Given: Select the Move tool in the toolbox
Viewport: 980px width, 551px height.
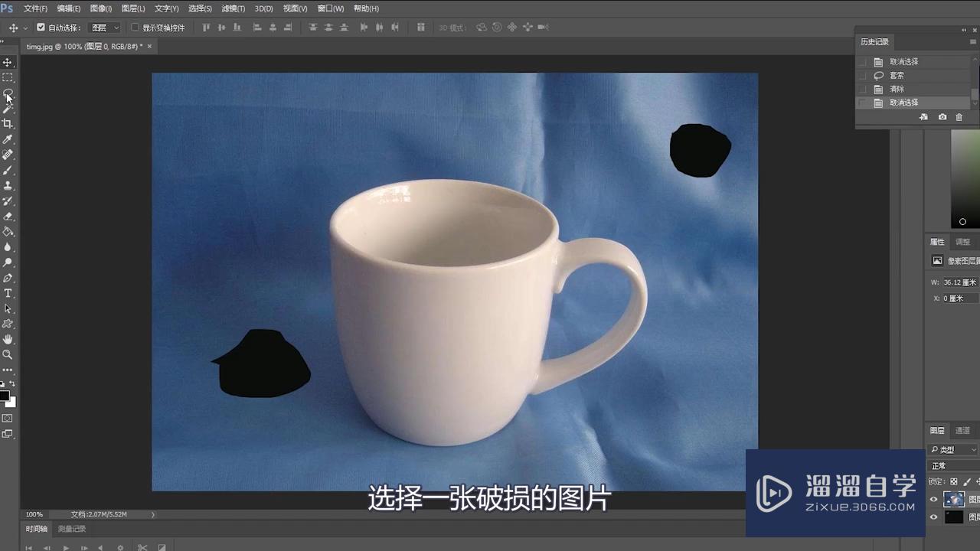Looking at the screenshot, I should coord(8,62).
